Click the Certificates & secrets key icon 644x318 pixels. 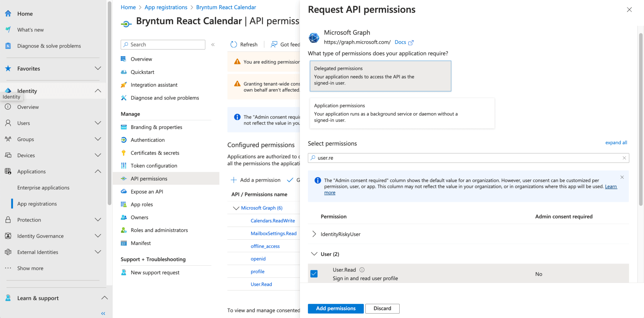tap(124, 153)
